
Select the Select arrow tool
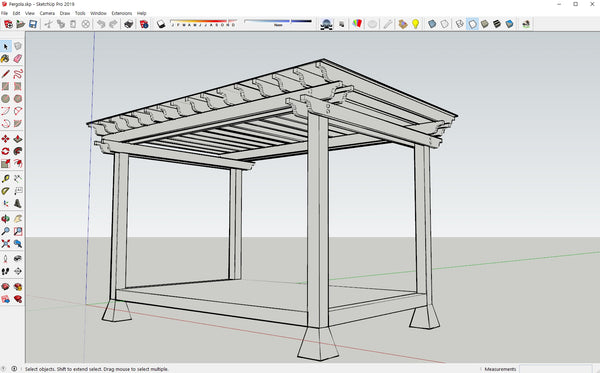pyautogui.click(x=5, y=47)
